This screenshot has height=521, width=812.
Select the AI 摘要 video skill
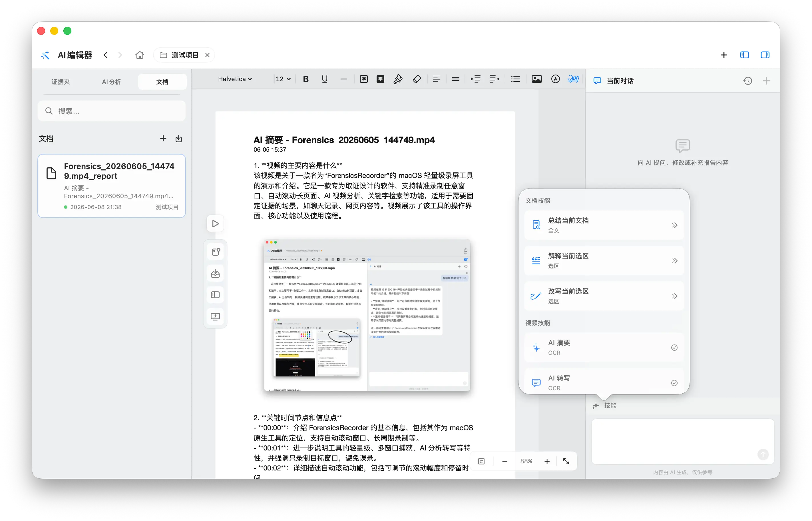coord(604,347)
